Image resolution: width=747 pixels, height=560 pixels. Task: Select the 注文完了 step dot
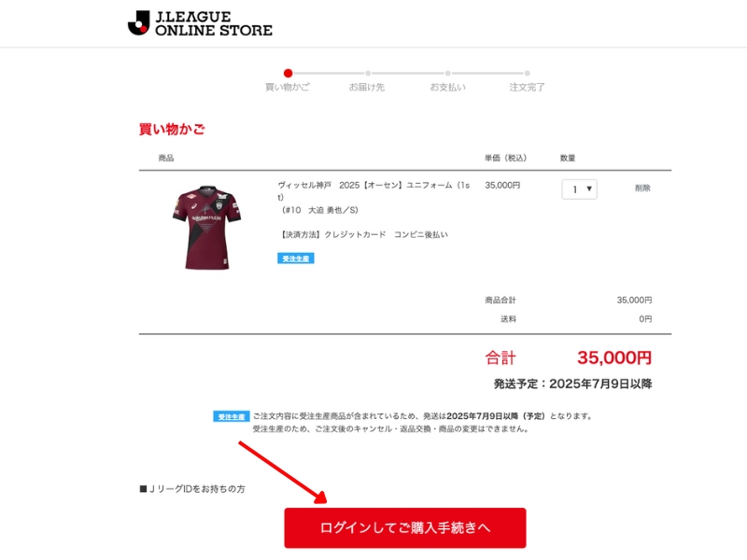527,74
